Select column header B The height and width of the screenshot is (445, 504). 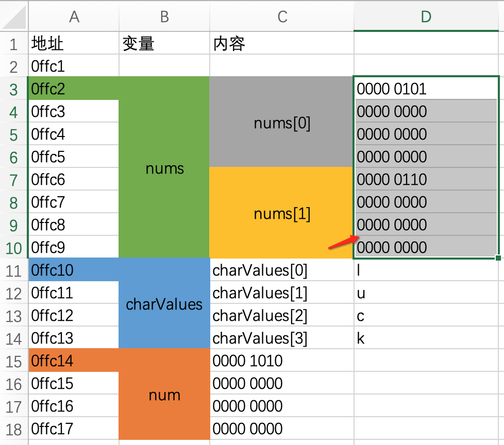(x=164, y=16)
